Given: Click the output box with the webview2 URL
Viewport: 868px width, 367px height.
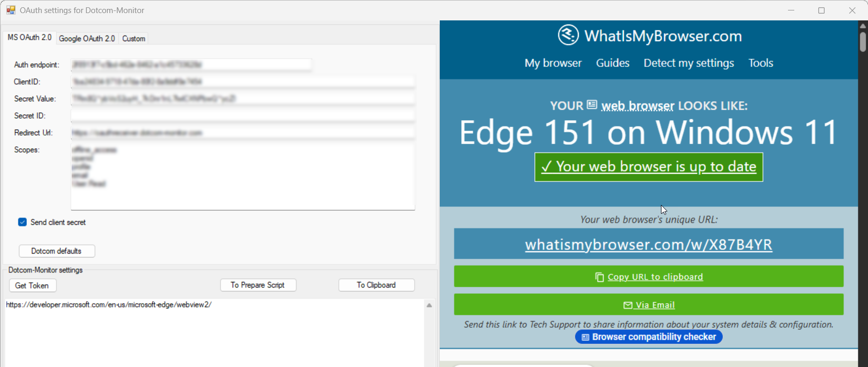Looking at the screenshot, I should click(x=214, y=332).
